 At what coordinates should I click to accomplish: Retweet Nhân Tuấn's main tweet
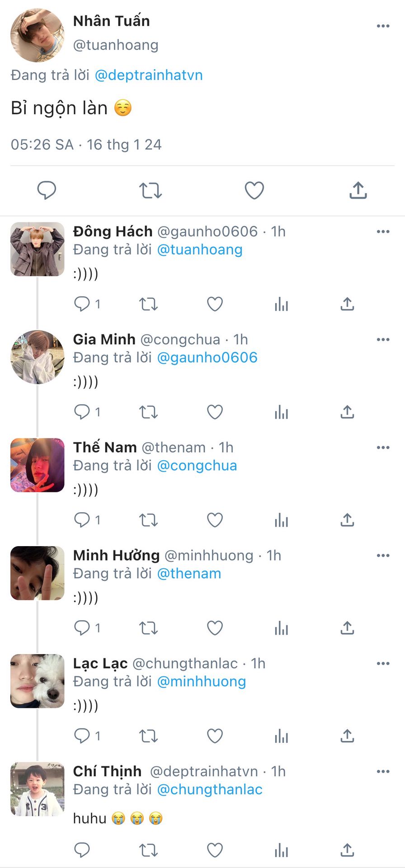coord(150,190)
